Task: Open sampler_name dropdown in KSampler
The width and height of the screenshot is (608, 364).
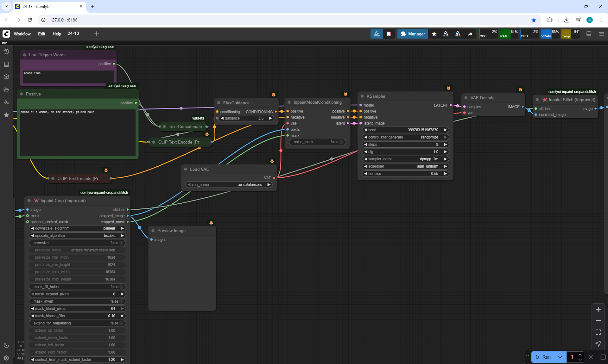Action: coord(405,159)
